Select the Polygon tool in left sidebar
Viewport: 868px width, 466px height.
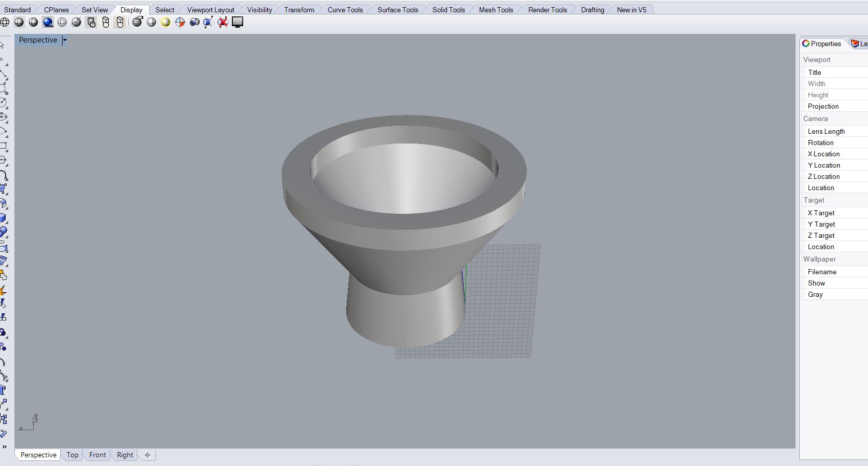click(3, 160)
